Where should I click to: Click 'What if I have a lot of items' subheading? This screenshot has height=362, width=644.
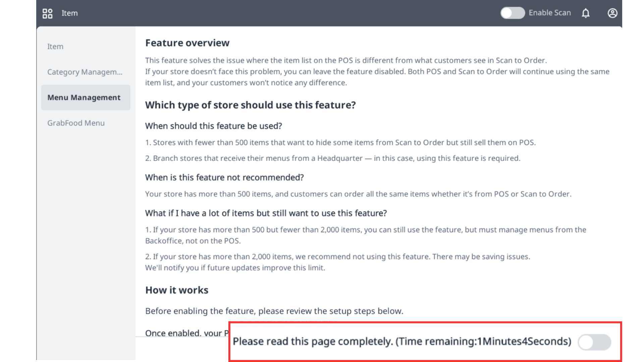pos(266,214)
